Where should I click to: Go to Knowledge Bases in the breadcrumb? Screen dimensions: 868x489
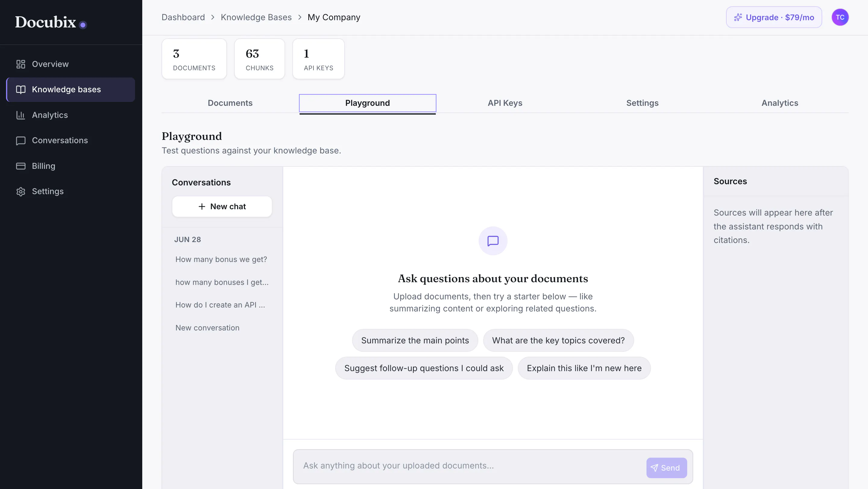[x=256, y=17]
